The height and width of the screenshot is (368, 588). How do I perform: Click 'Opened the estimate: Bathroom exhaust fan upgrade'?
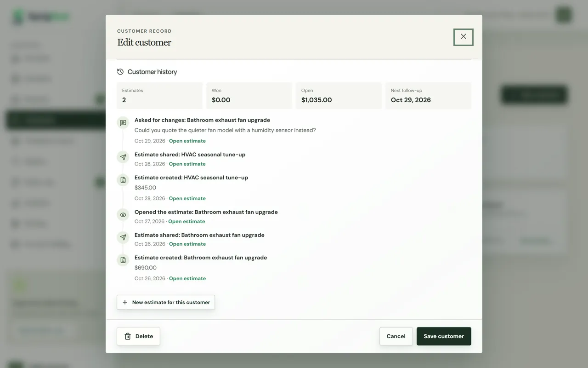tap(206, 212)
